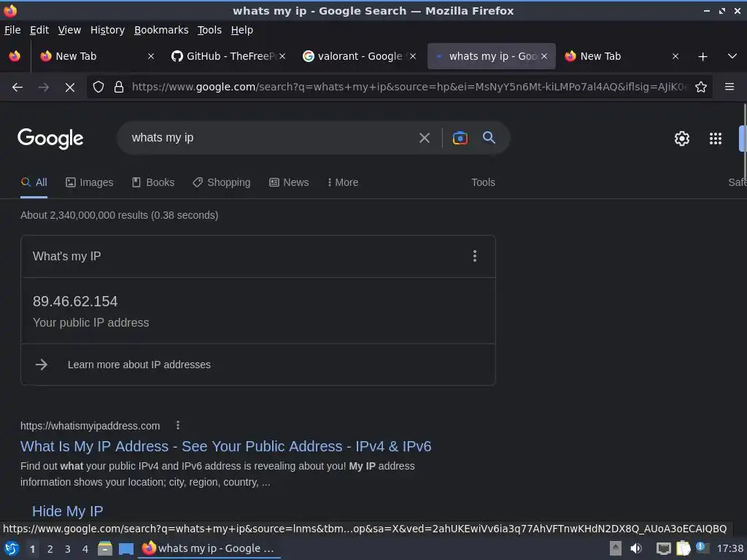Click the page vertical scrollbar
This screenshot has width=747, height=560.
744,141
